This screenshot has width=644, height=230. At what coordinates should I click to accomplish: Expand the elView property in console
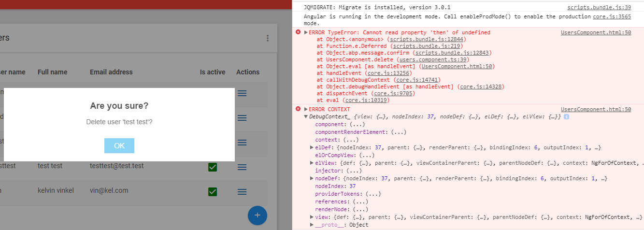coord(312,163)
